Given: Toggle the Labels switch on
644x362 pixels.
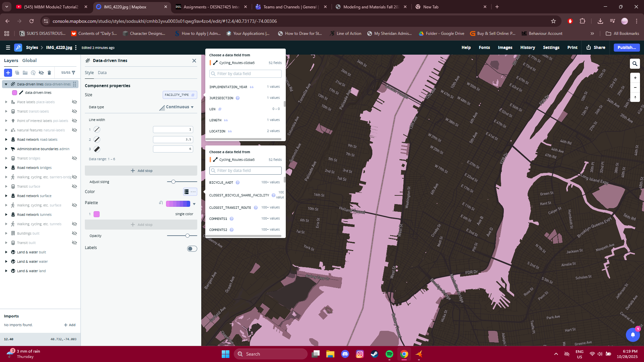Looking at the screenshot, I should (192, 249).
